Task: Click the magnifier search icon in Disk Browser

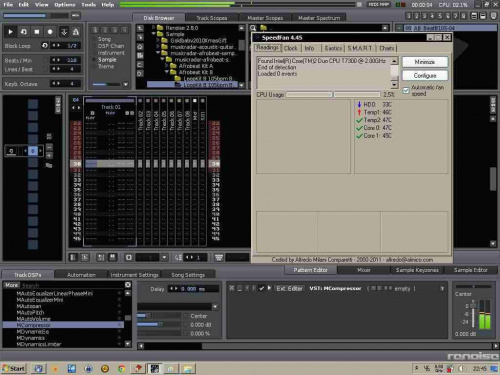Action: click(253, 28)
